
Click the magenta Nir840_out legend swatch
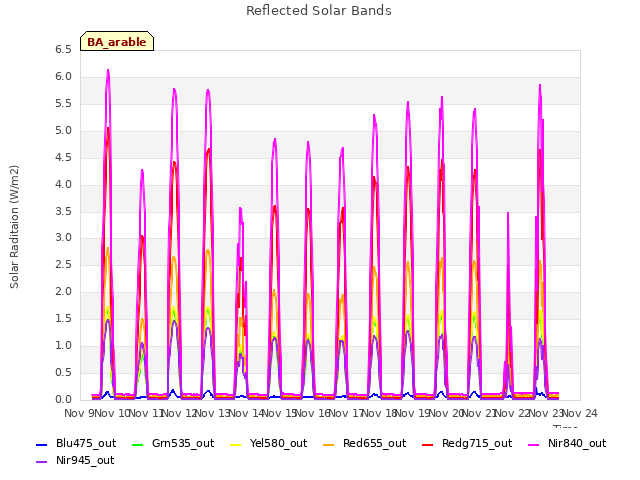(534, 444)
